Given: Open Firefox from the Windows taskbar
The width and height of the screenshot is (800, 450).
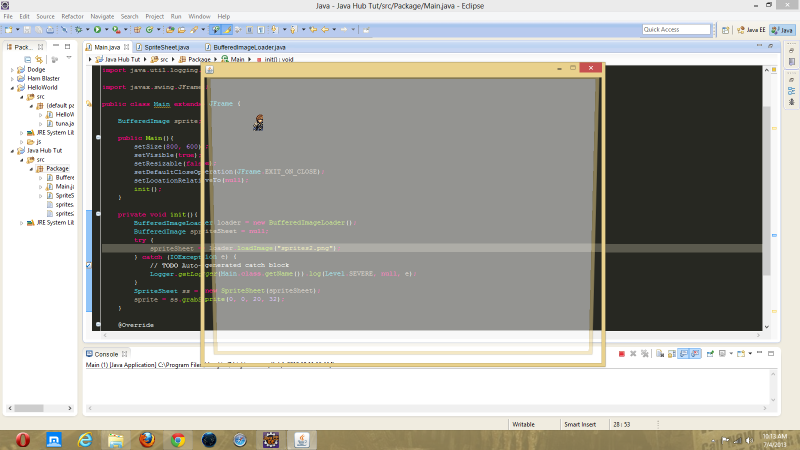Looking at the screenshot, I should (147, 440).
